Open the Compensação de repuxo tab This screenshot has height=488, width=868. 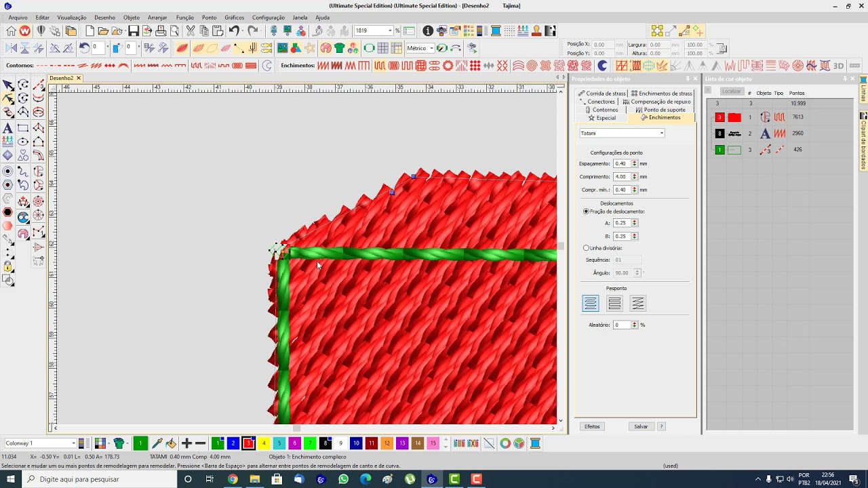656,102
